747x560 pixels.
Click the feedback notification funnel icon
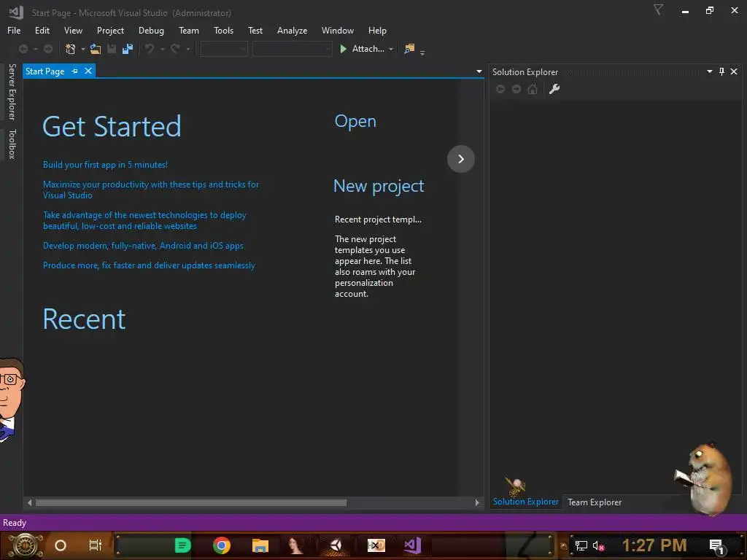pyautogui.click(x=659, y=9)
